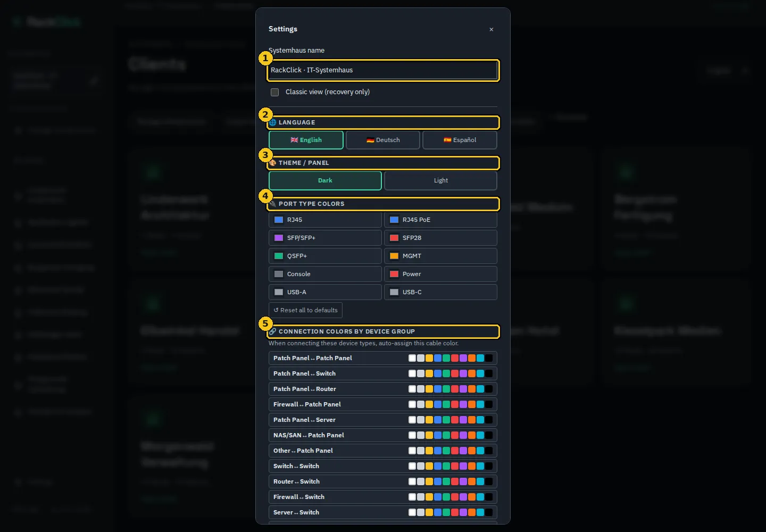Open the RJ45 PoE port color swatch
This screenshot has width=766, height=532.
[x=394, y=220]
